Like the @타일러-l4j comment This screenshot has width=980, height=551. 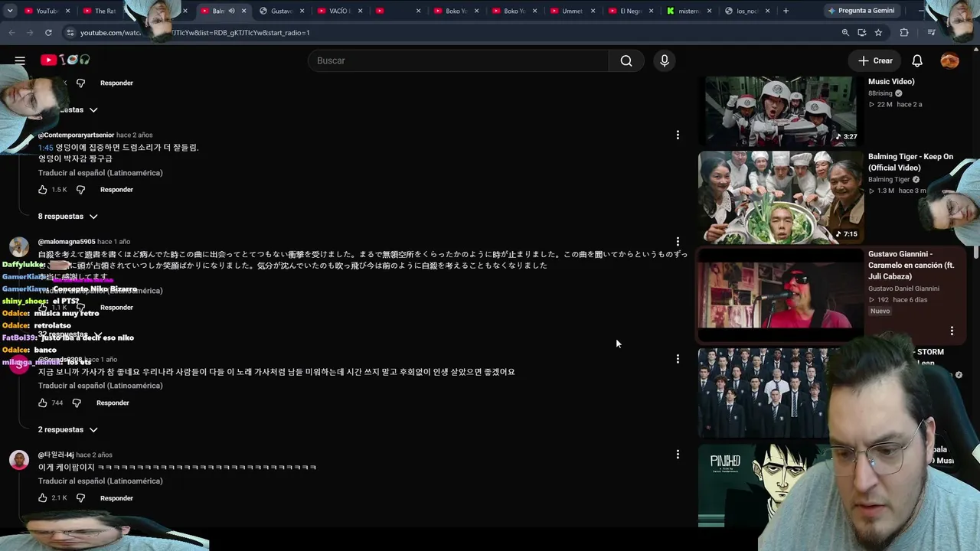point(43,497)
